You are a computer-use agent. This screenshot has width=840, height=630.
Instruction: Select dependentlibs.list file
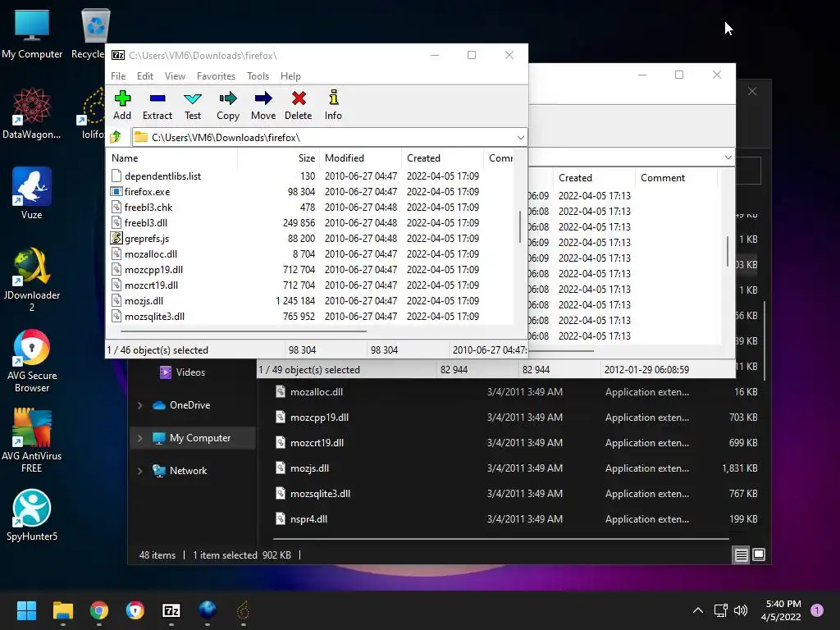coord(163,176)
